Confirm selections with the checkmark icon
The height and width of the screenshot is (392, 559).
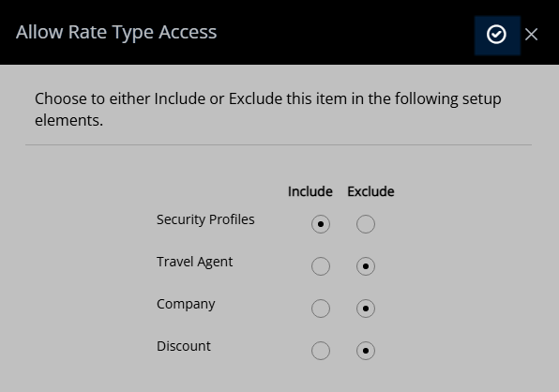[497, 35]
